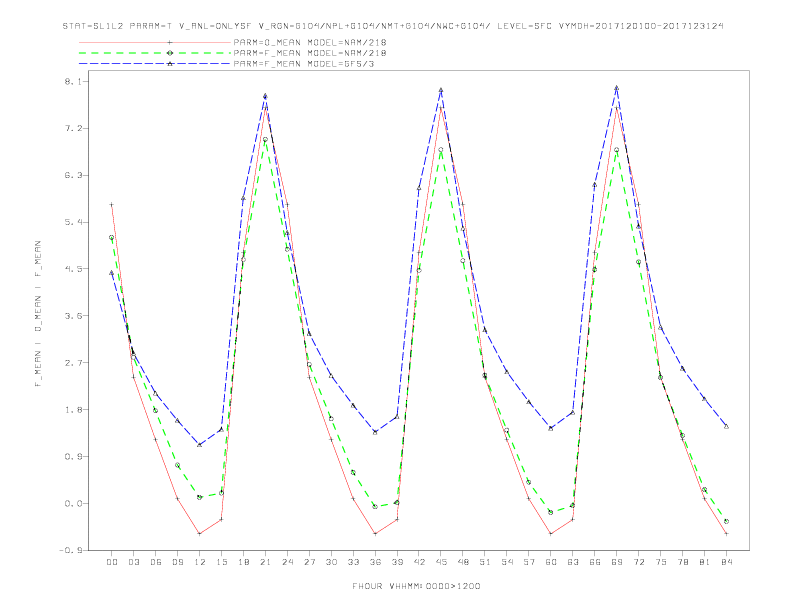The image size is (792, 612).
Task: Click x-axis tick label 27
Action: click(x=309, y=562)
